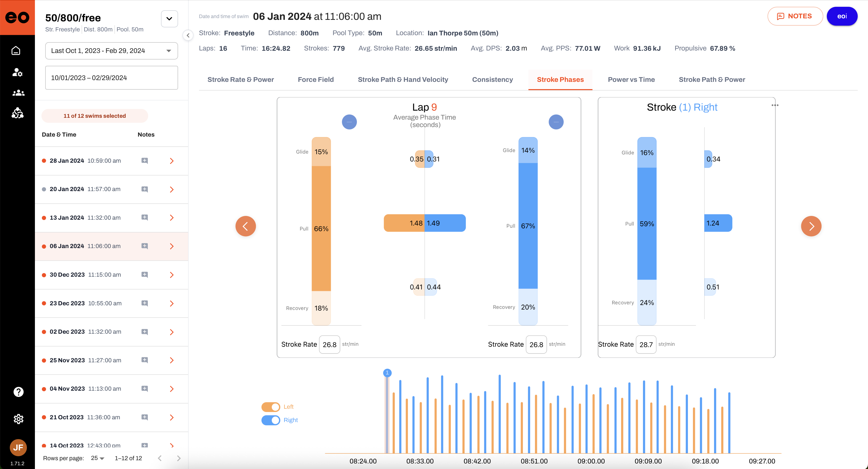This screenshot has width=868, height=469.
Task: Open rows per page dropdown
Action: 98,458
